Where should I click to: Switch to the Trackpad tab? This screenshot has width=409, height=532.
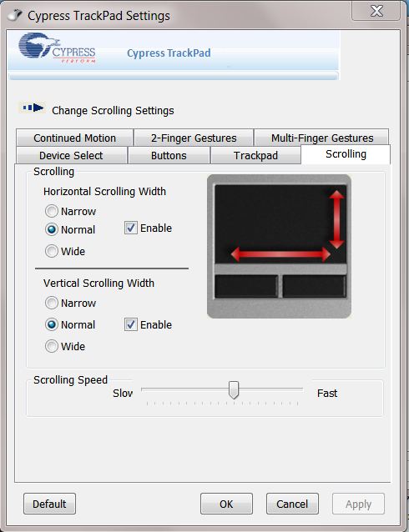point(255,155)
